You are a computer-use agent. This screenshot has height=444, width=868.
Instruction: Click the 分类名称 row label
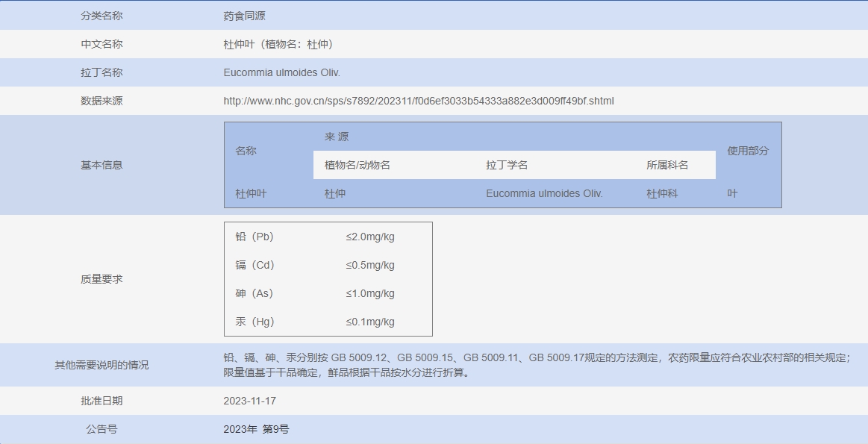(102, 16)
